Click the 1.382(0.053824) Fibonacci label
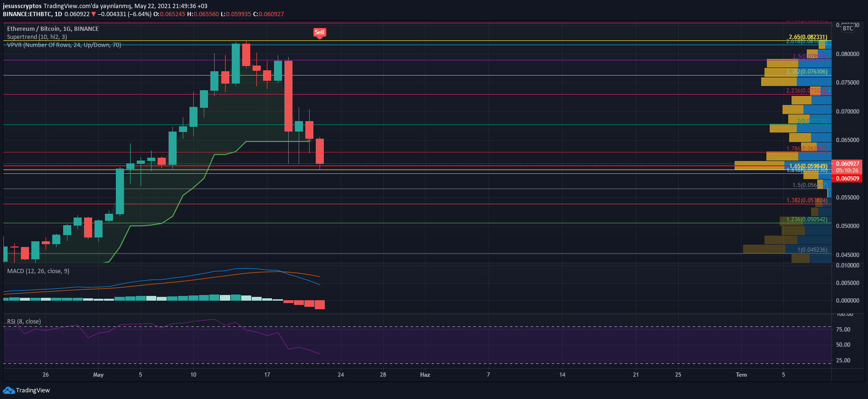Image resolution: width=868 pixels, height=399 pixels. click(x=807, y=200)
